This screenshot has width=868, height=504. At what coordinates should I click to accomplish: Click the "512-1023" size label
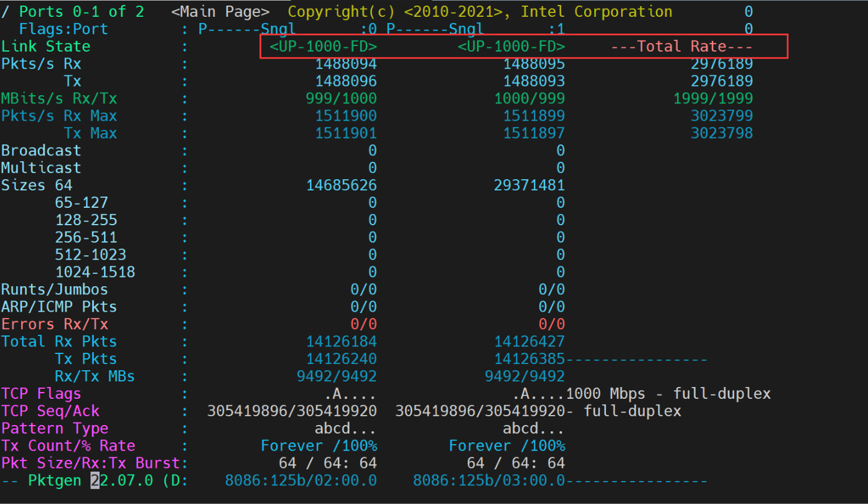click(x=90, y=255)
